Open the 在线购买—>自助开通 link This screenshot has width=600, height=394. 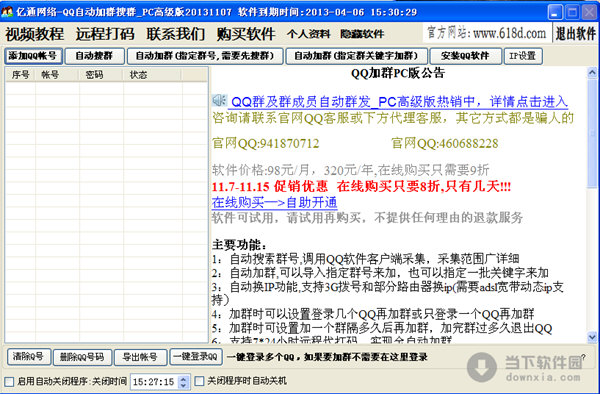[274, 202]
